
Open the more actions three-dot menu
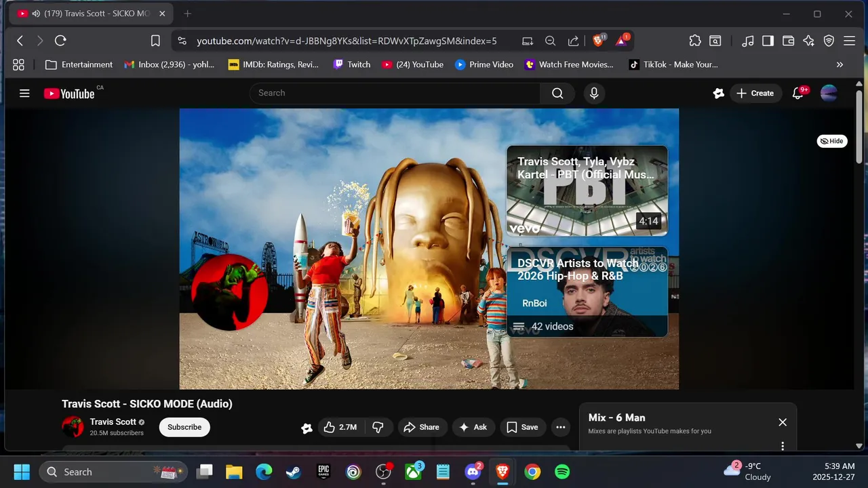pos(560,427)
